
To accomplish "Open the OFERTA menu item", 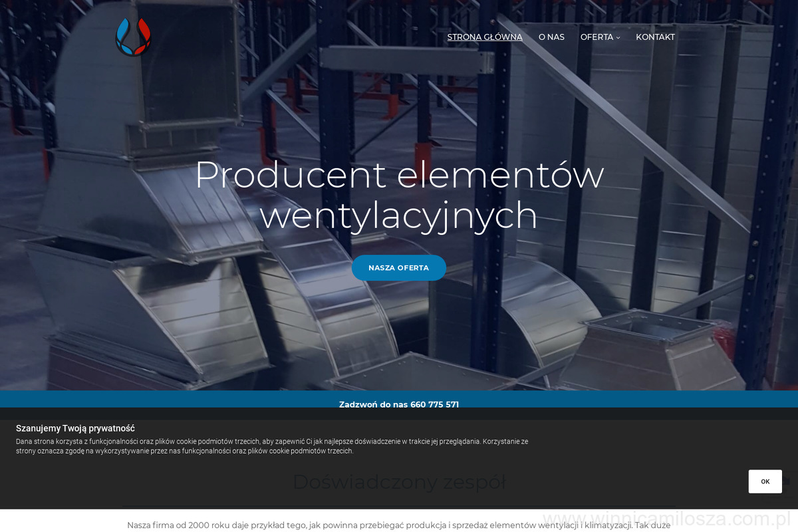I will (597, 37).
